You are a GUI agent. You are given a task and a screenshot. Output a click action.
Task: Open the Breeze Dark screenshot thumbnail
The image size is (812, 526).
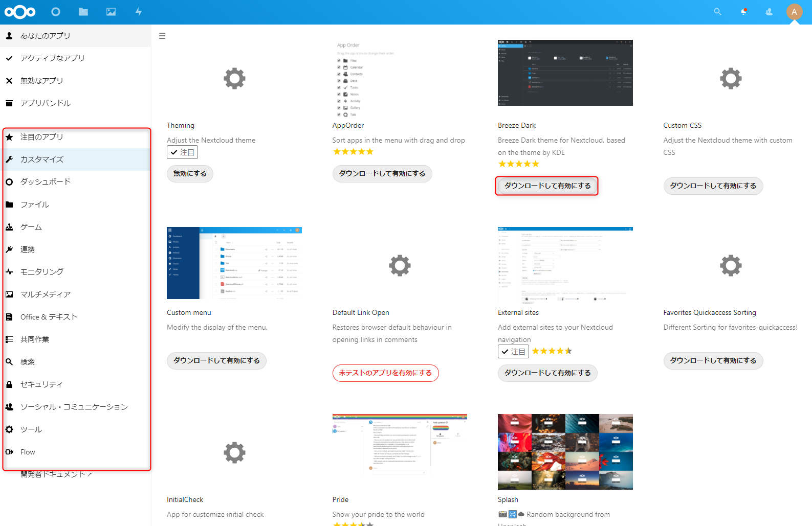point(565,73)
